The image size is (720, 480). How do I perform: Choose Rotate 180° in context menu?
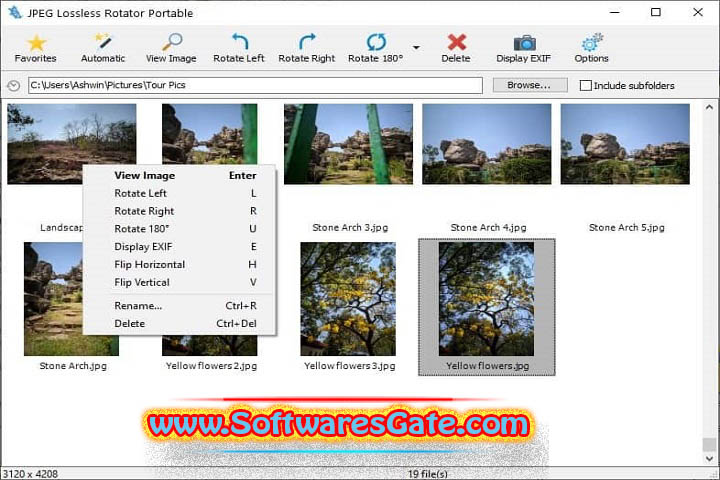coord(180,229)
